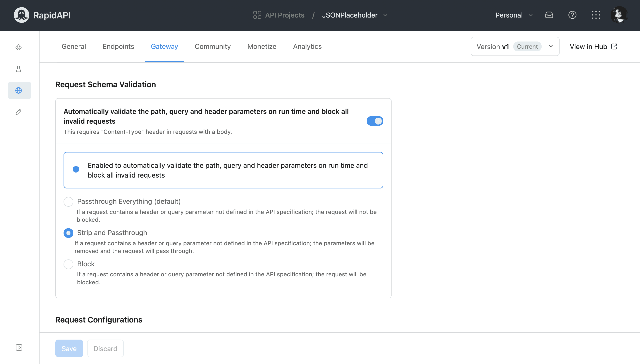
Task: Click the help question mark icon
Action: point(572,15)
